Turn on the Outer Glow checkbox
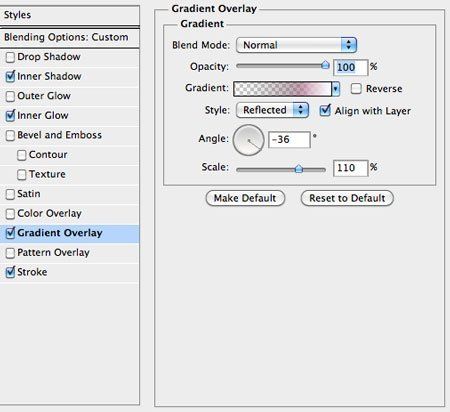Screen dimensions: 450x412 click(x=10, y=96)
